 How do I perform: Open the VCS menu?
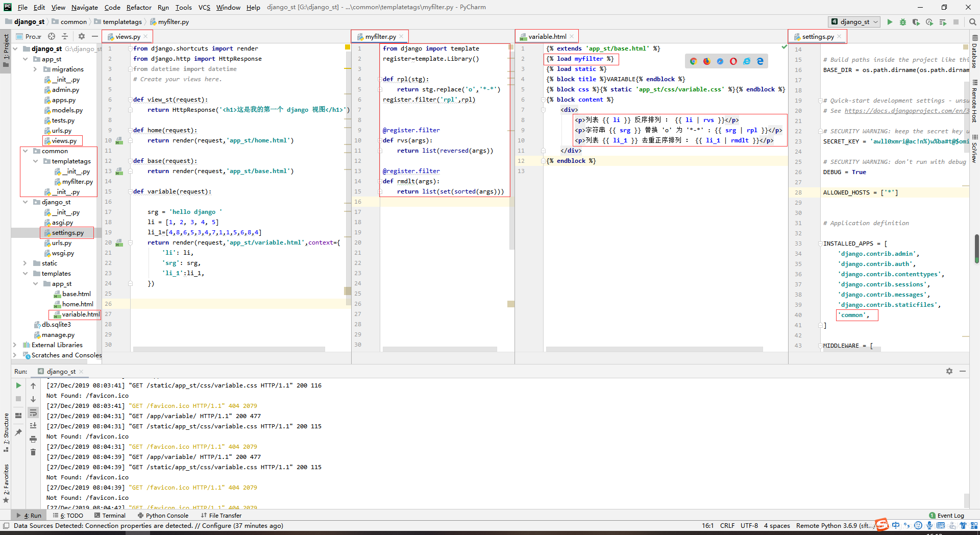(x=204, y=7)
